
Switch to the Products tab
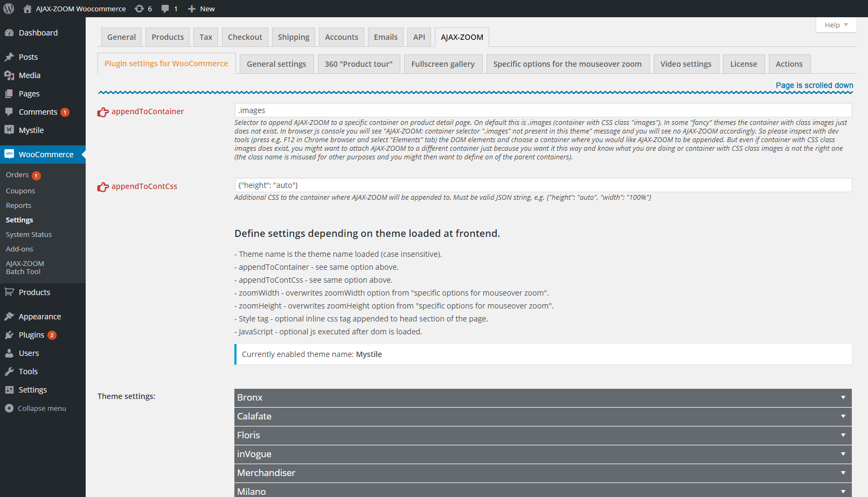[168, 37]
